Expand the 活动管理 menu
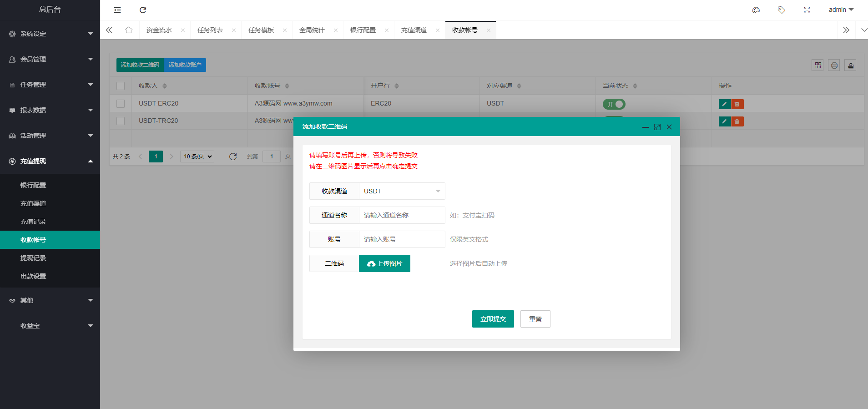Viewport: 868px width, 409px height. 50,136
